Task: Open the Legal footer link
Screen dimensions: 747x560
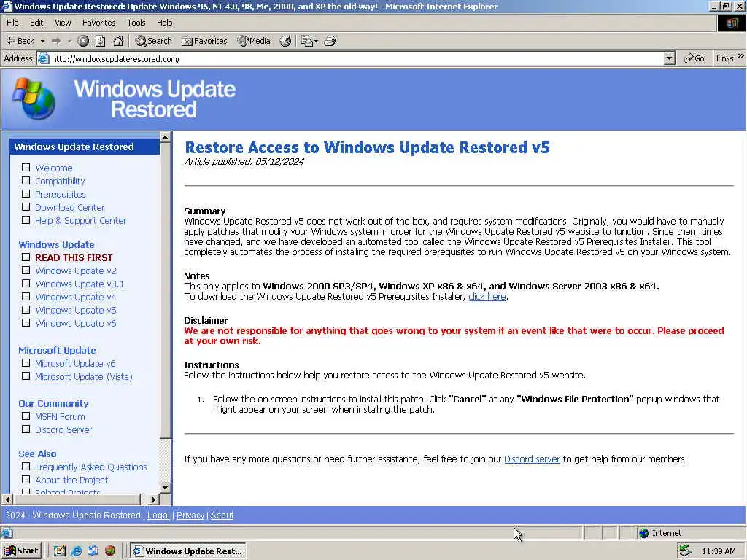Action: tap(158, 516)
